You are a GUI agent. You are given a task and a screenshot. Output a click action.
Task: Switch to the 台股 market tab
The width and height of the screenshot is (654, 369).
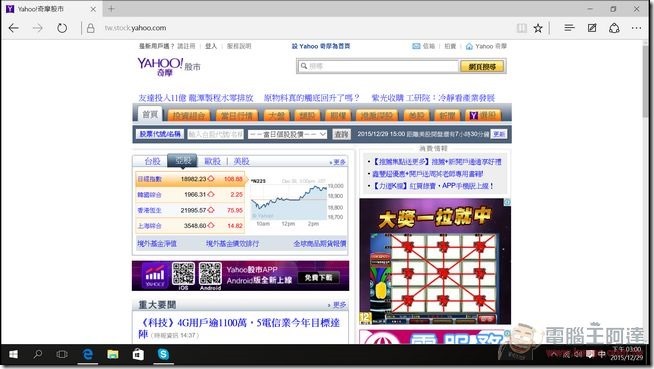[x=153, y=161]
